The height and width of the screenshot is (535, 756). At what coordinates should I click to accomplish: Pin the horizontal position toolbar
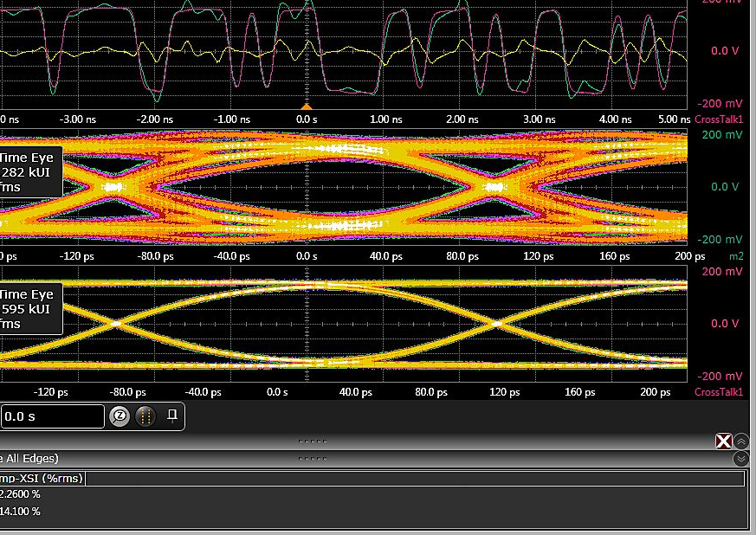(x=172, y=416)
